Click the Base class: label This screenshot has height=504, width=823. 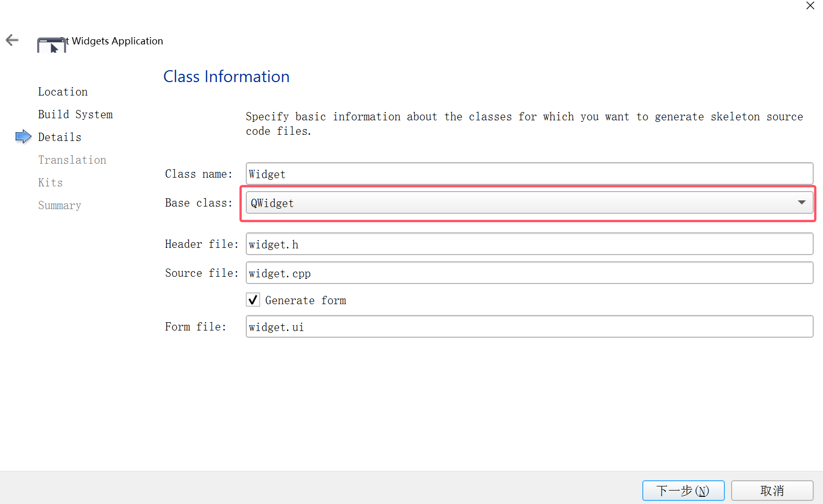pos(199,203)
